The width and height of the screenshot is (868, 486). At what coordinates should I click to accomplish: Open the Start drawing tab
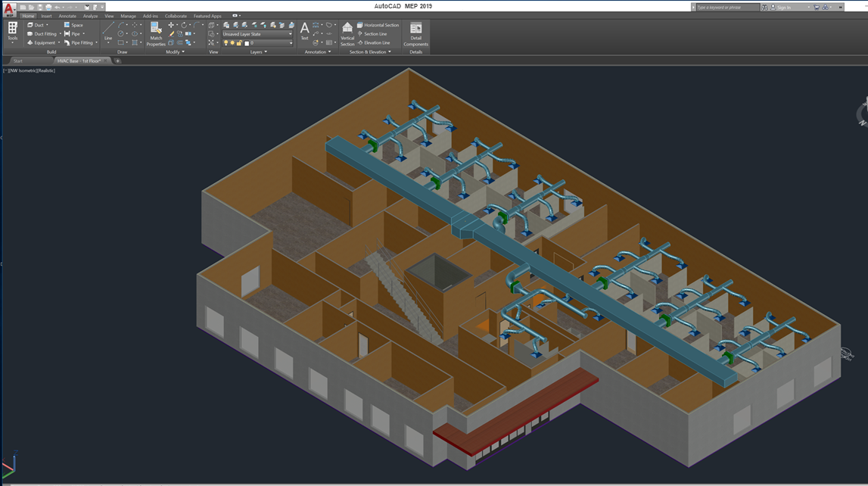point(18,61)
